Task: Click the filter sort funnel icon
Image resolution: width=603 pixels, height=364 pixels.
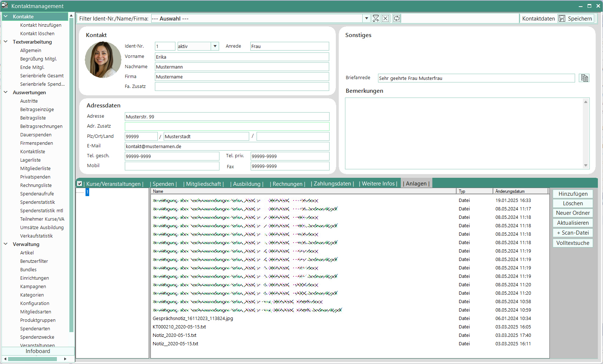Action: [x=376, y=18]
